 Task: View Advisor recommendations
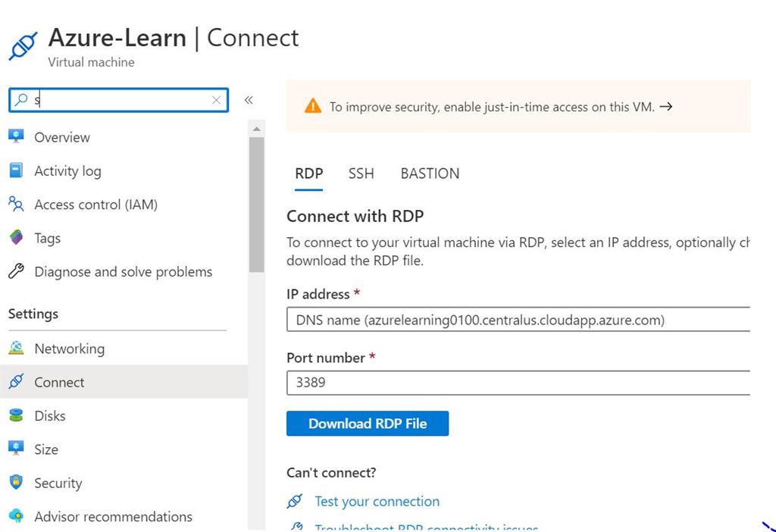click(113, 516)
